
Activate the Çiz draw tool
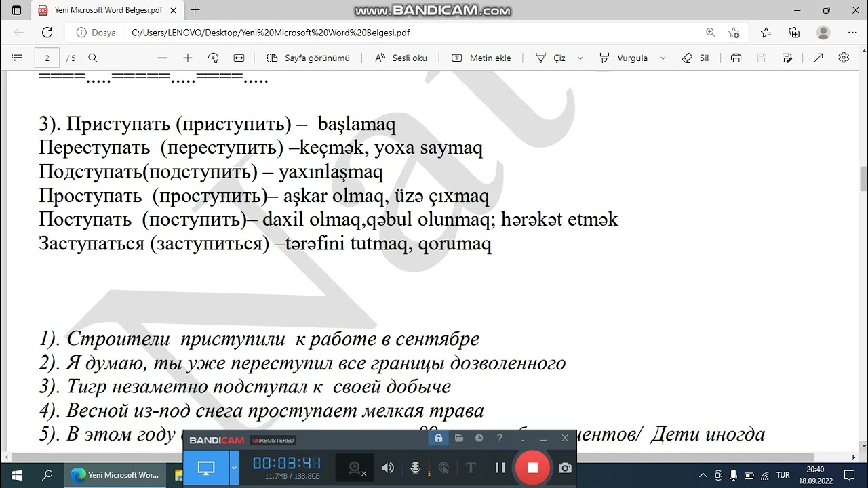coord(551,58)
